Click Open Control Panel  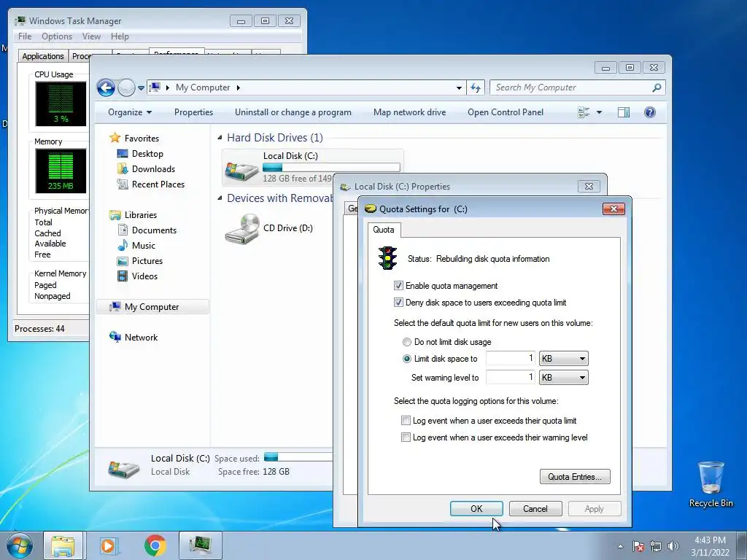click(x=506, y=112)
